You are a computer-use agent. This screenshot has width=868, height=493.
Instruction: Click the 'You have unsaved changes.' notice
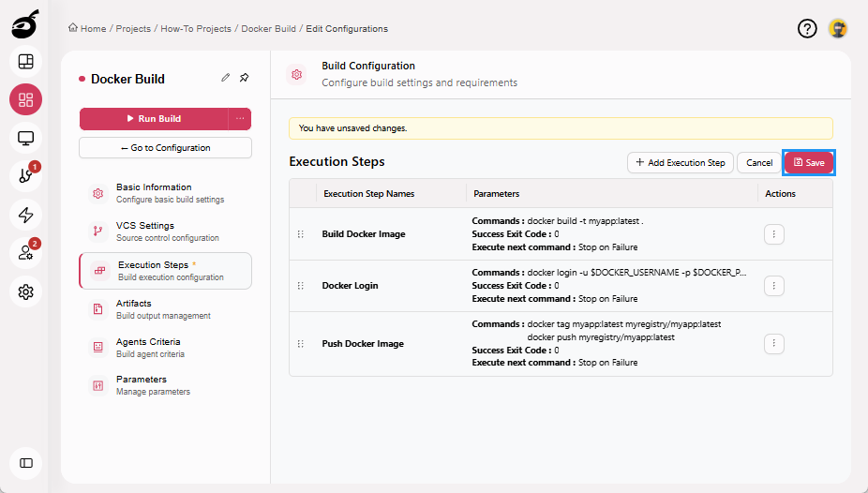click(x=561, y=128)
